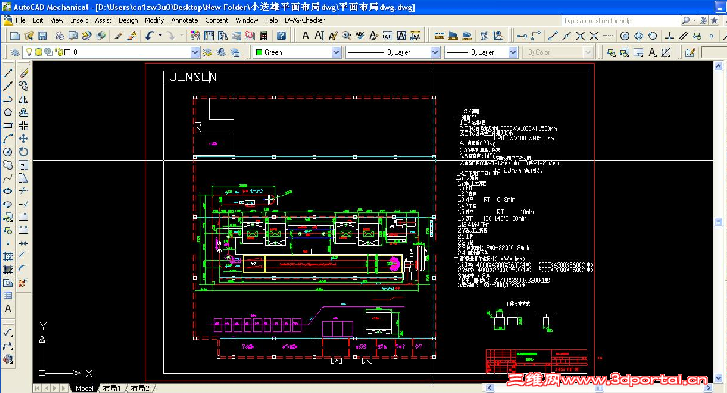727x393 pixels.
Task: Select the Erase tool in modify toolbar
Action: pyautogui.click(x=25, y=73)
